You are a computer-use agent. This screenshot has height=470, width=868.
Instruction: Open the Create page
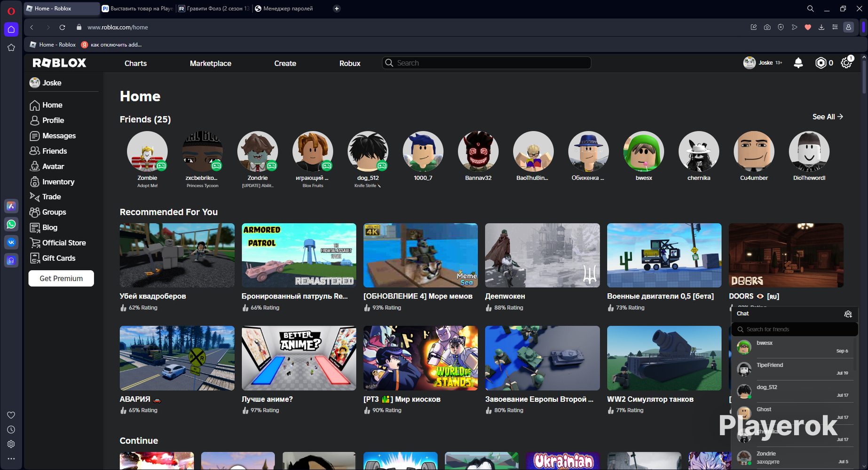(285, 63)
